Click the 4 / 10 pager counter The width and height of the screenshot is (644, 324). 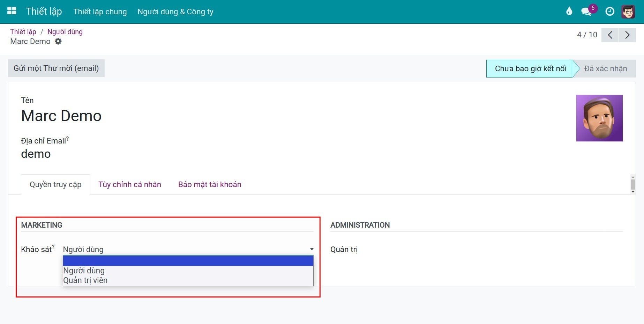587,35
